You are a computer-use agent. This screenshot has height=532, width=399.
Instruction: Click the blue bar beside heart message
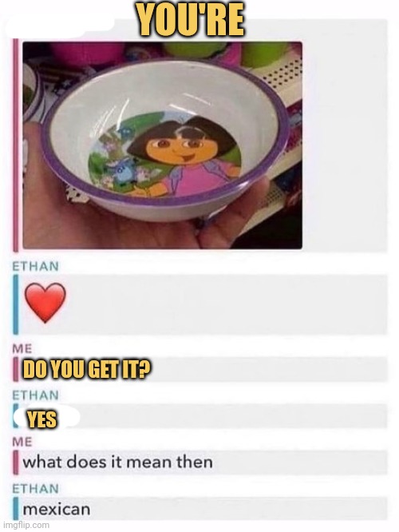click(16, 304)
